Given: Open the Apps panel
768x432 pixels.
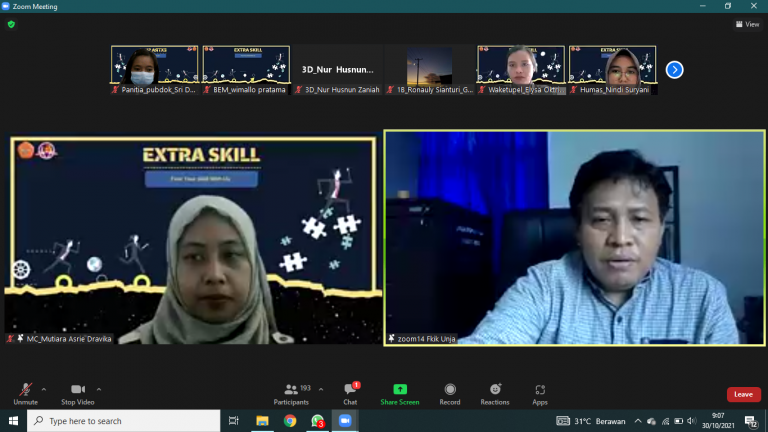Looking at the screenshot, I should [540, 391].
